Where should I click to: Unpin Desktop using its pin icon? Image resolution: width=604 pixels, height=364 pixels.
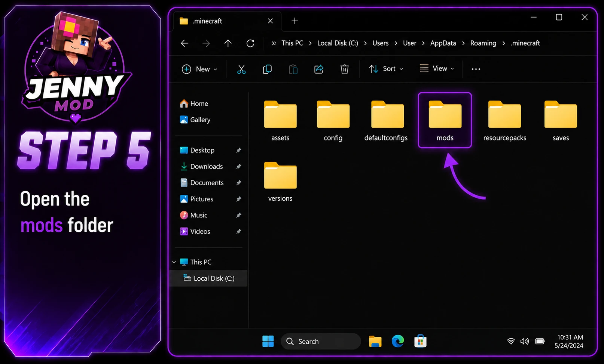(x=239, y=150)
